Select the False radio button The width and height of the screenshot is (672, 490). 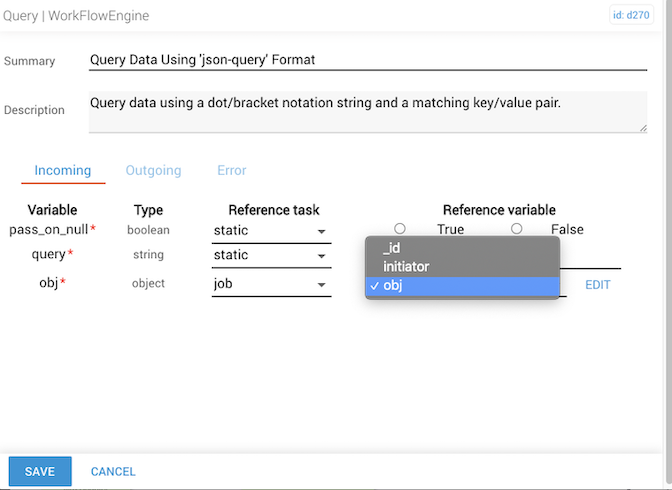(516, 229)
